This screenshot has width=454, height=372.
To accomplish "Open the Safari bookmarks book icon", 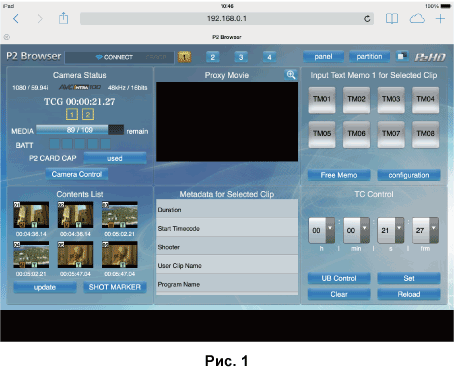I will (x=392, y=19).
